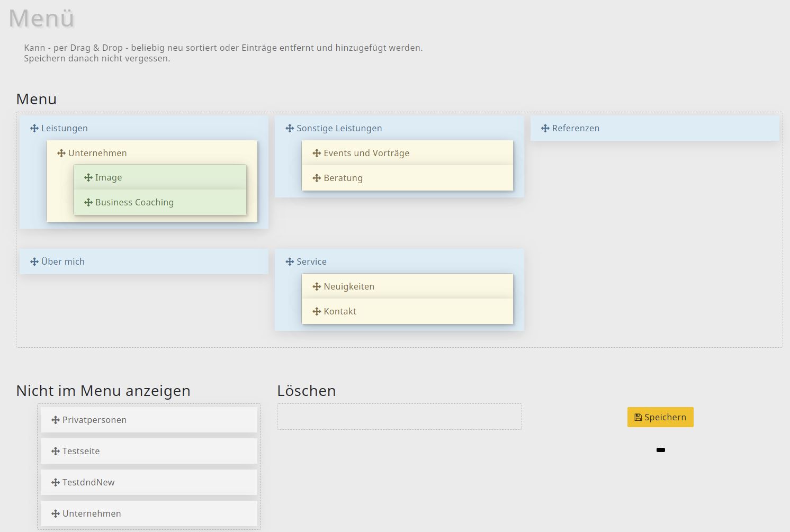This screenshot has height=532, width=790.
Task: Select the Image submenu entry label
Action: click(x=109, y=177)
